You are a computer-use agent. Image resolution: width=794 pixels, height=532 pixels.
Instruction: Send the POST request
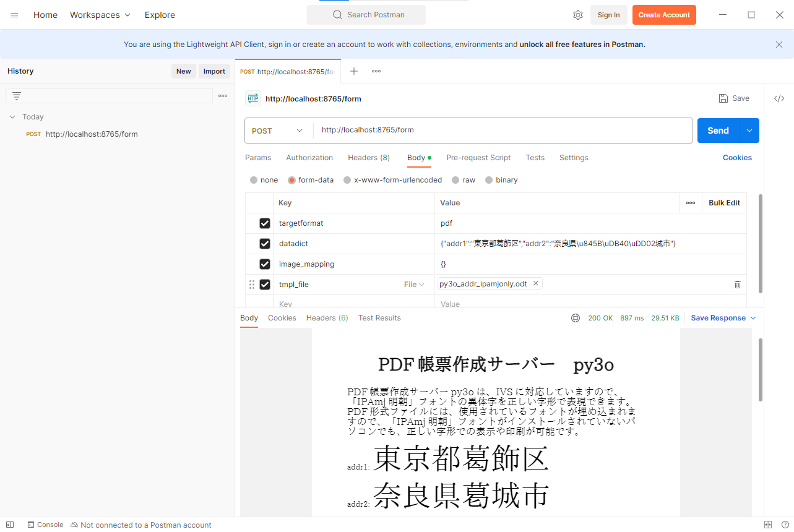click(718, 131)
